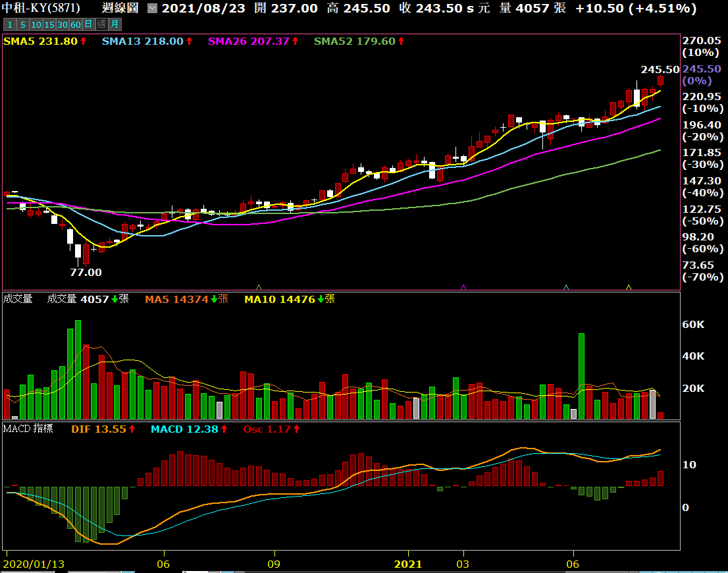The image size is (728, 573).
Task: Click the 中租-KY(5871) stock name
Action: pyautogui.click(x=41, y=9)
